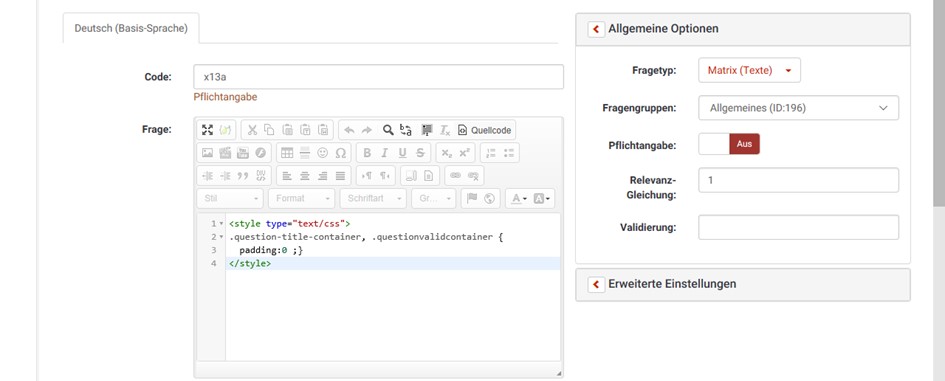Screen dimensions: 945x381
Task: Open the Format dropdown
Action: pyautogui.click(x=301, y=198)
